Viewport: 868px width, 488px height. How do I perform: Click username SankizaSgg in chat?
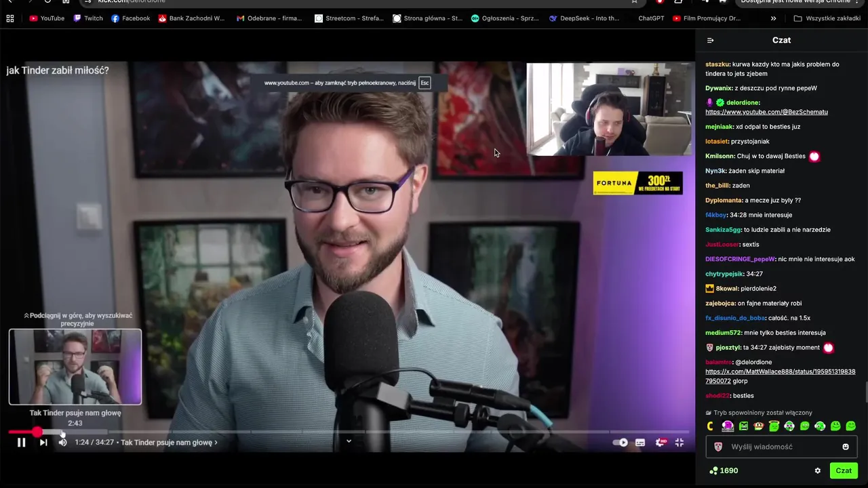coord(722,230)
